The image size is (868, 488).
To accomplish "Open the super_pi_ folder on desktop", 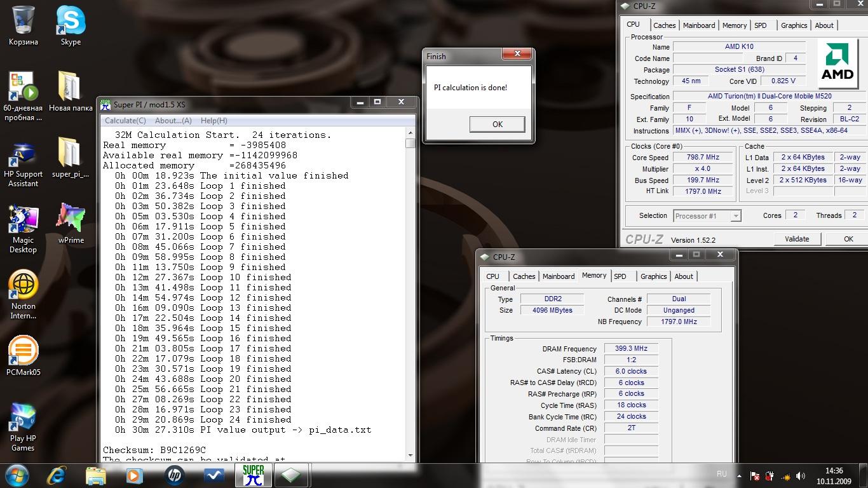I will (71, 158).
